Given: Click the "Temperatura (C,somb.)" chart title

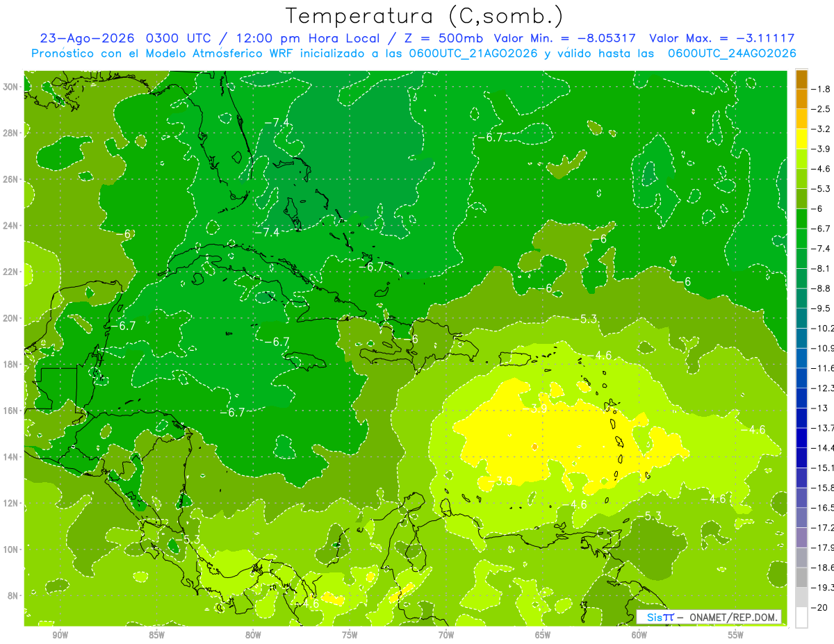Looking at the screenshot, I should pyautogui.click(x=425, y=15).
